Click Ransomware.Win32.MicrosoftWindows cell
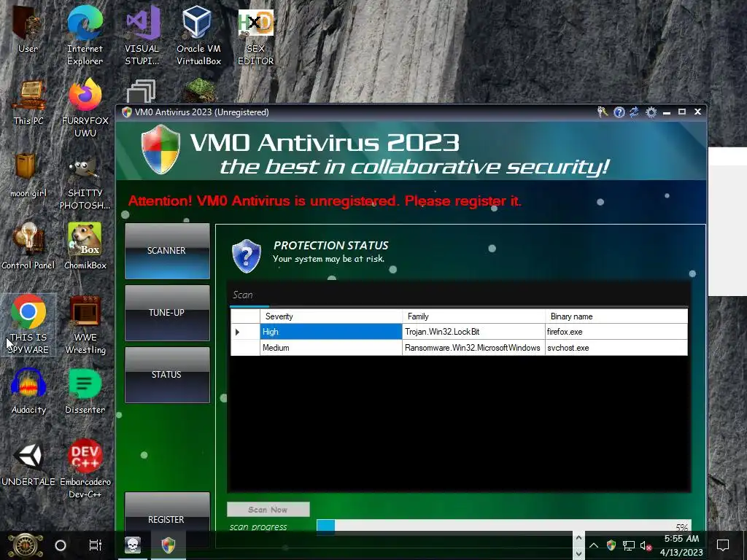This screenshot has height=560, width=747. [474, 348]
